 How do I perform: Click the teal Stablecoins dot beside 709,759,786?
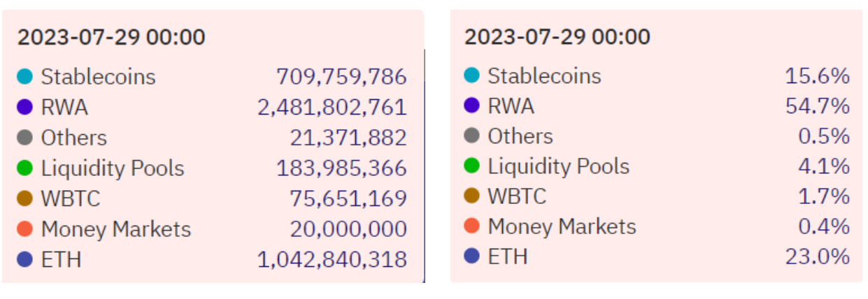[x=25, y=76]
